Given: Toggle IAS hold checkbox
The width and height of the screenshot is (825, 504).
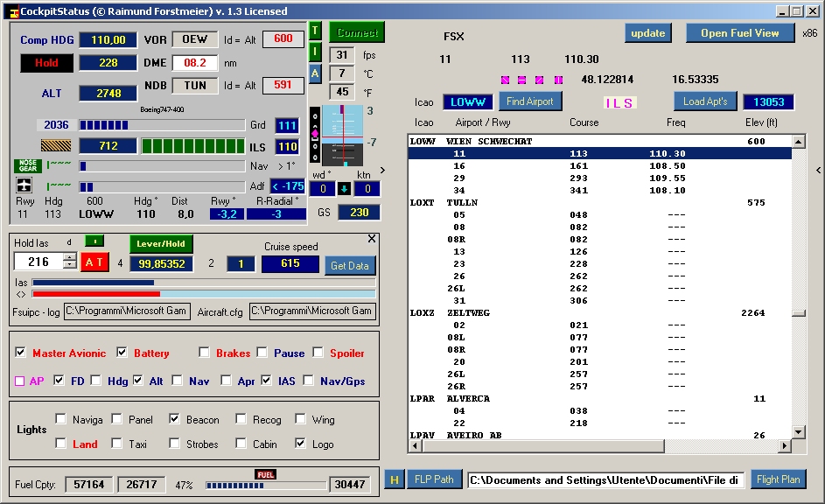Looking at the screenshot, I should [267, 380].
